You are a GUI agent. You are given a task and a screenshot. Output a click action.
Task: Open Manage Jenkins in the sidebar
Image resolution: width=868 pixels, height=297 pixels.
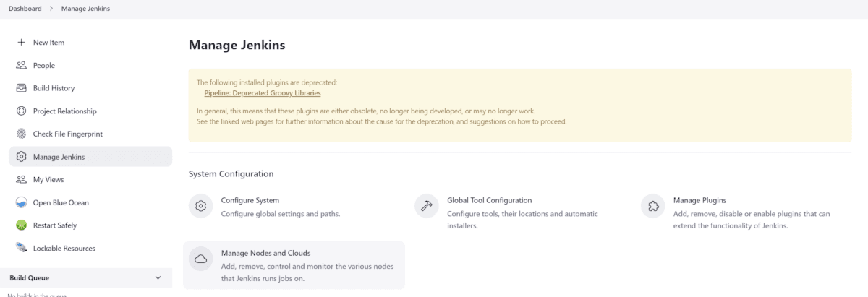[x=59, y=157]
